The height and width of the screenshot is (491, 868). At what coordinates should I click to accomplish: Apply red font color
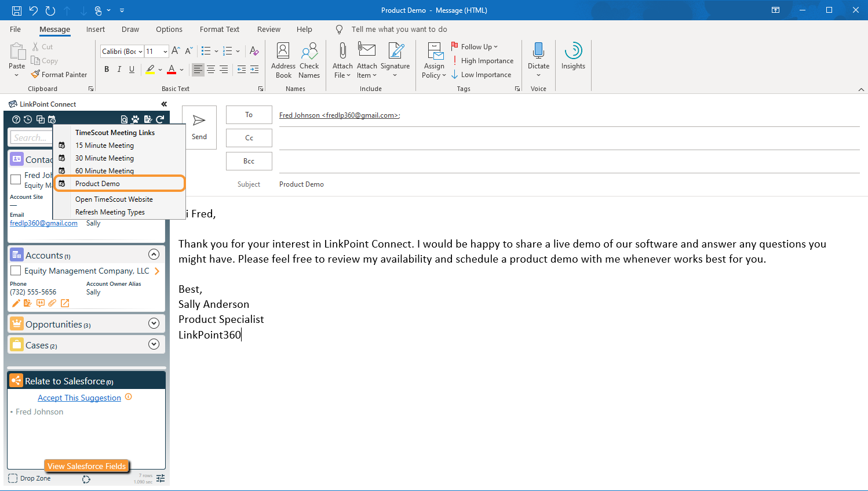[x=172, y=70]
